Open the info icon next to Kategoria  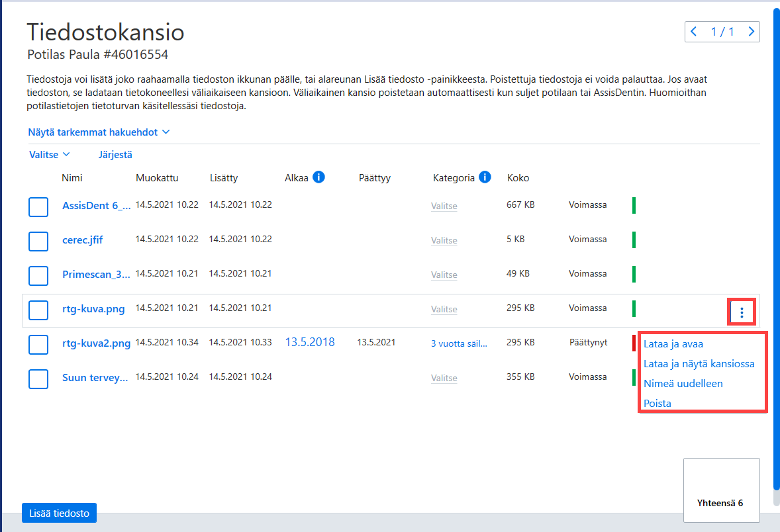pos(485,177)
